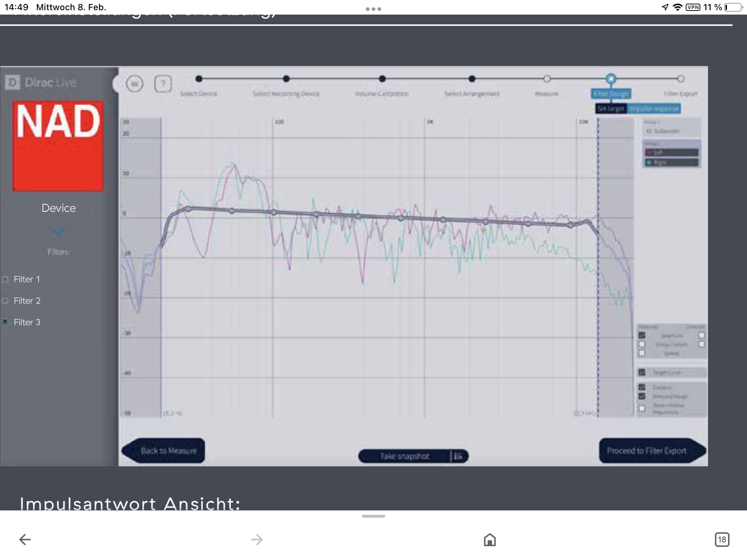This screenshot has width=747, height=560.
Task: Click the Filter Export step dot
Action: point(681,78)
